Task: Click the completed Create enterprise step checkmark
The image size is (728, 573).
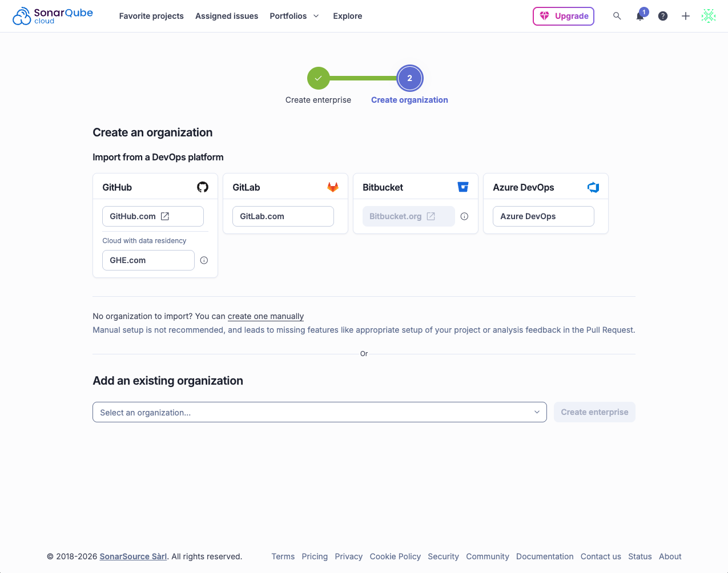Action: (319, 78)
